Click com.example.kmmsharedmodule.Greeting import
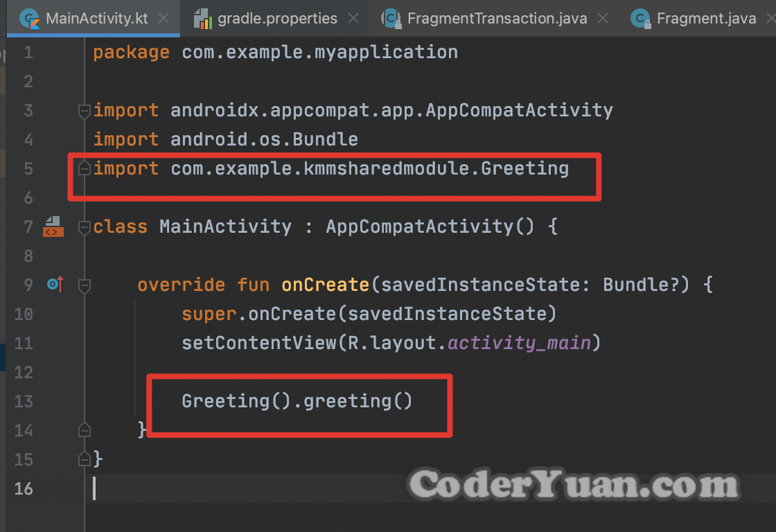Screen dimensions: 776x532 [369, 168]
